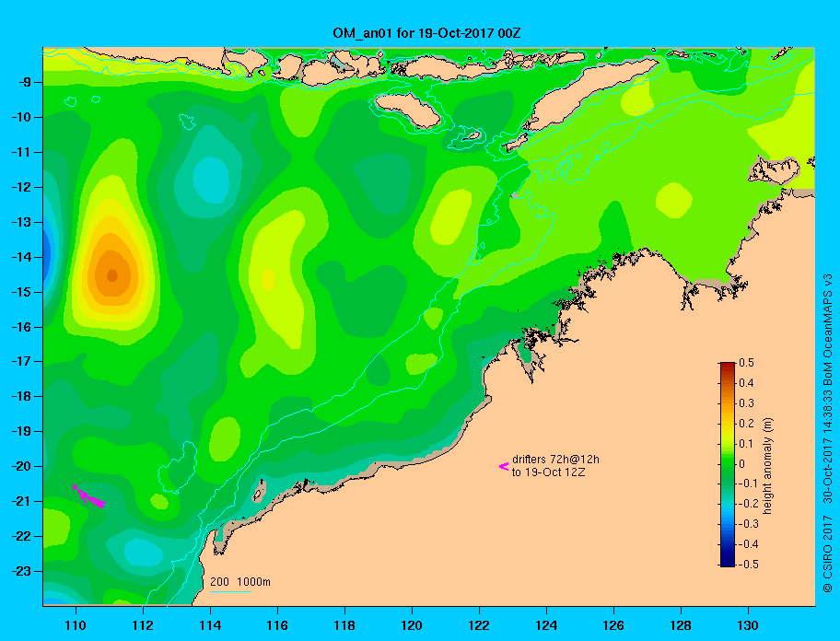
Task: Click longitude axis label 118
Action: (344, 625)
